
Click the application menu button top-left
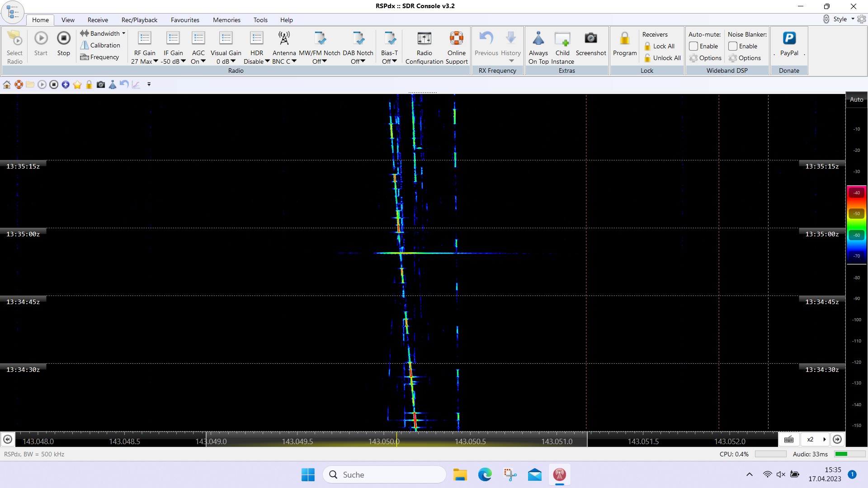pos(12,12)
